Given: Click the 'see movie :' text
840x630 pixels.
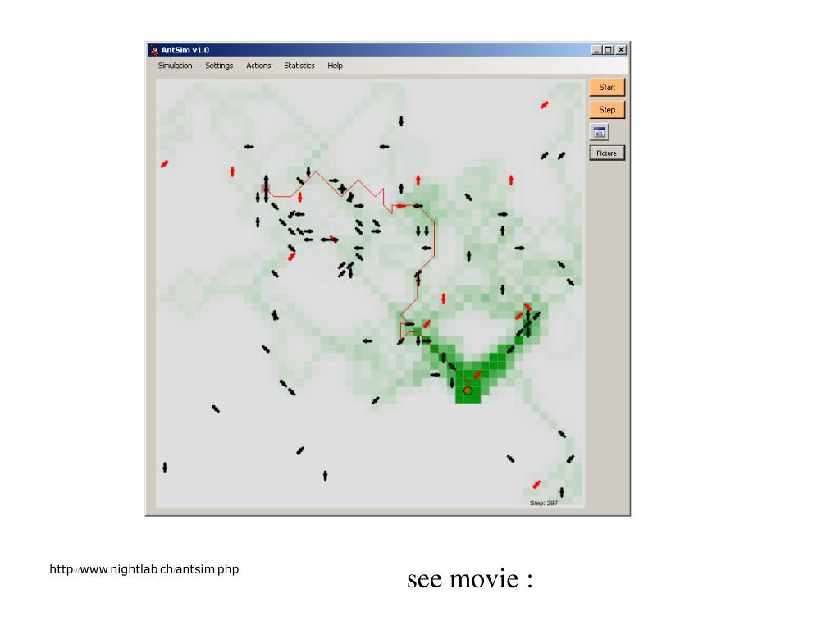Looking at the screenshot, I should coord(470,579).
